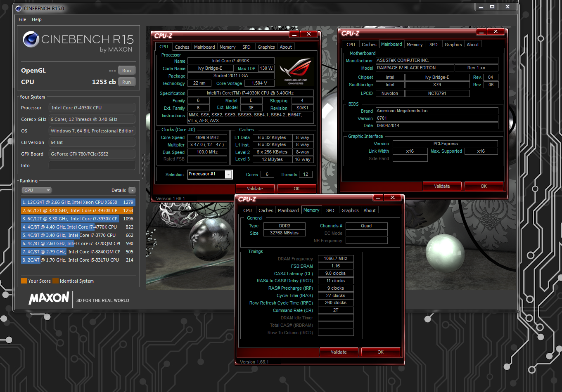Select ranking row Intel Core i7-4930K

pyautogui.click(x=78, y=210)
